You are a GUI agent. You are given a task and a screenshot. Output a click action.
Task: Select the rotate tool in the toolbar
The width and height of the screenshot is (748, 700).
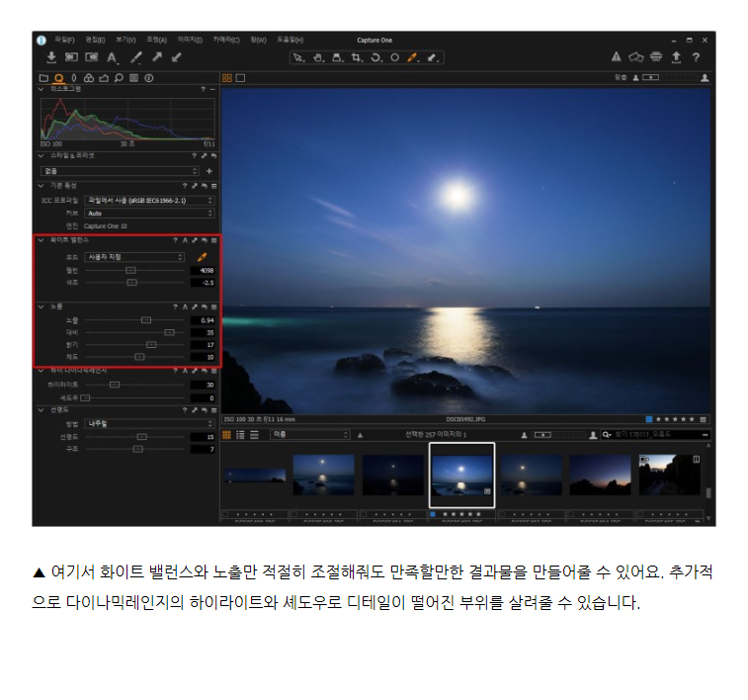click(376, 57)
